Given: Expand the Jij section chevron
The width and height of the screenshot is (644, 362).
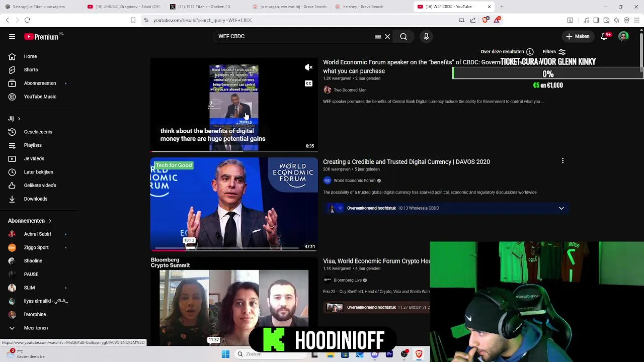Looking at the screenshot, I should 19,119.
